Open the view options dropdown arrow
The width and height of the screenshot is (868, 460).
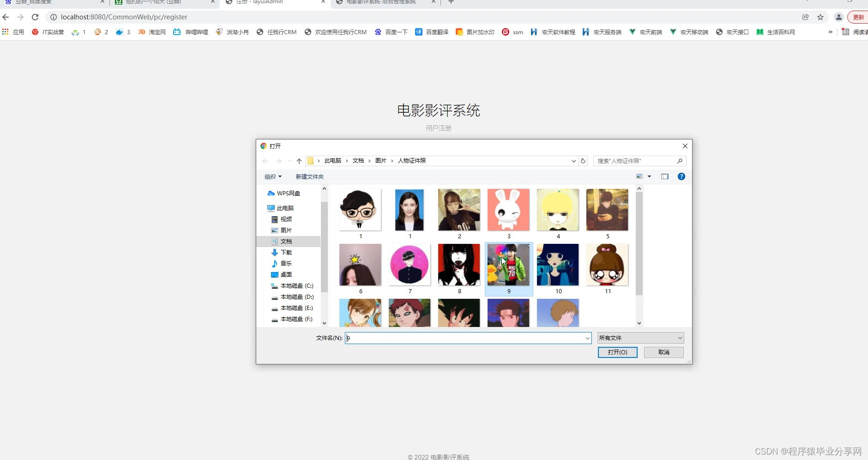[649, 176]
